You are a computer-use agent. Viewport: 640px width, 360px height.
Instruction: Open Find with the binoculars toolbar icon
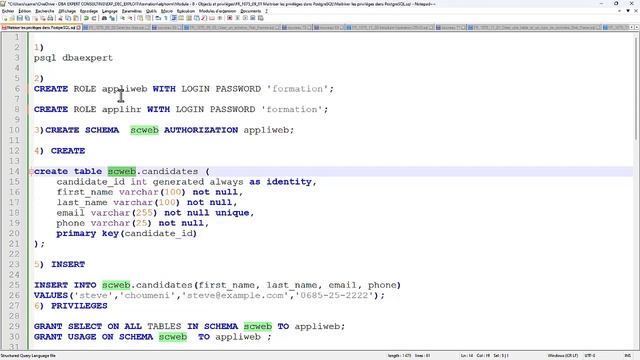point(104,18)
